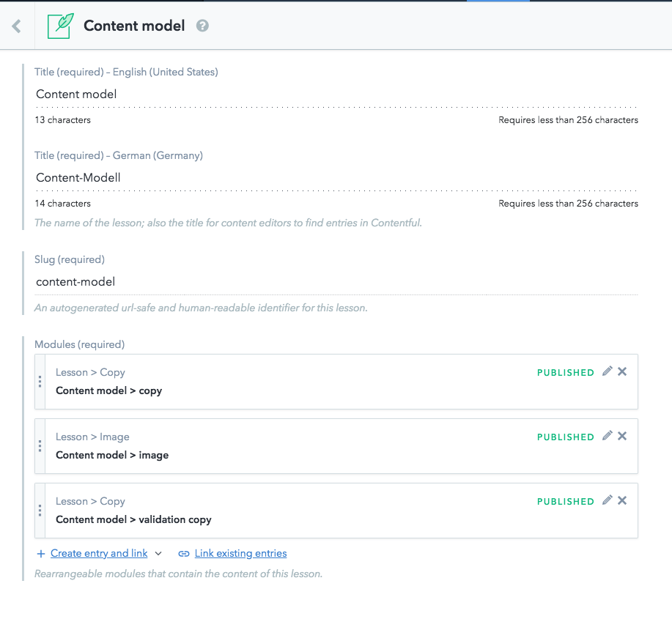Grab the drag handle of the Copy module
This screenshot has height=619, width=672.
tap(40, 381)
